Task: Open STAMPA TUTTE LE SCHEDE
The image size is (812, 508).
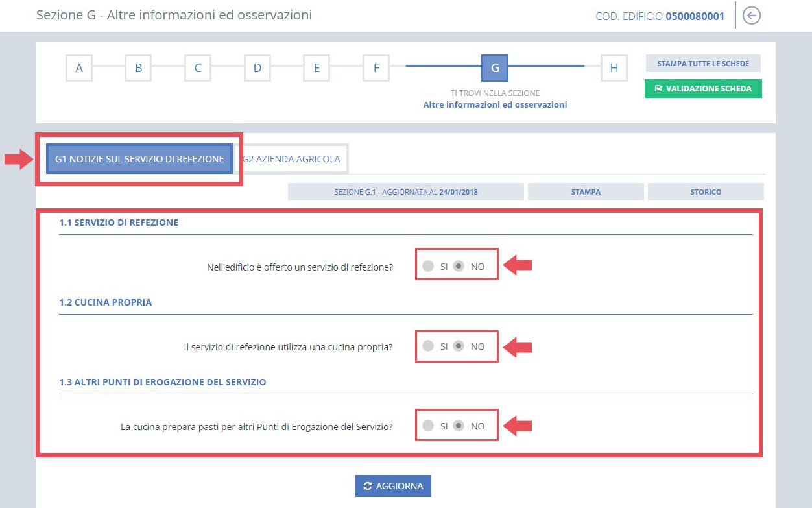Action: (x=703, y=63)
